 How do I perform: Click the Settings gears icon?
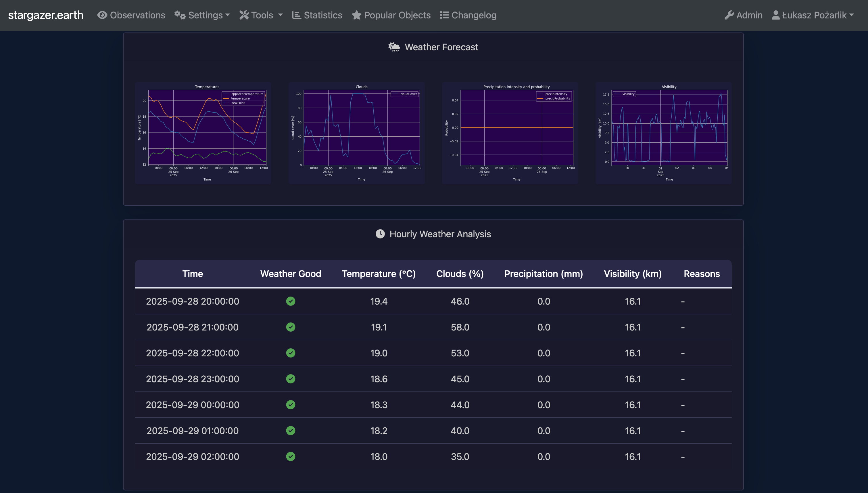180,15
